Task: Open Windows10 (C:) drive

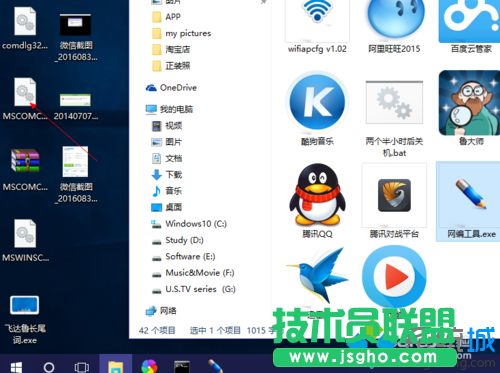Action: click(189, 224)
